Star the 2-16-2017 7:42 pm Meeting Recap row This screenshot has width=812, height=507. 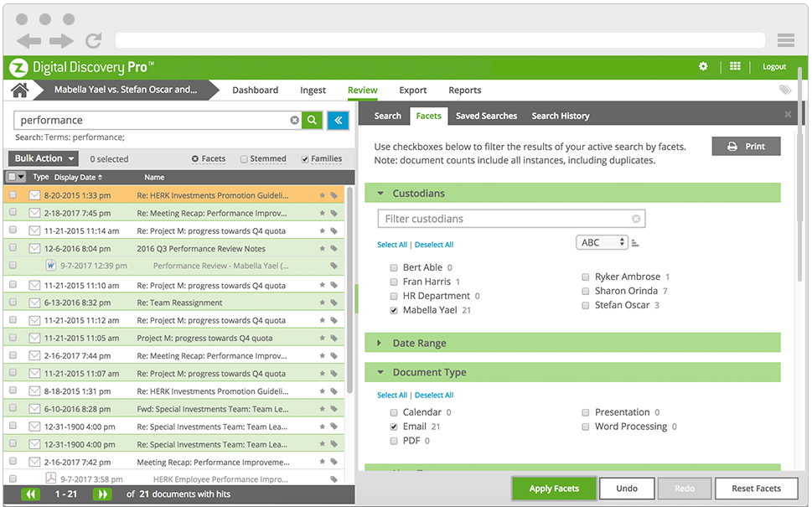pyautogui.click(x=322, y=462)
